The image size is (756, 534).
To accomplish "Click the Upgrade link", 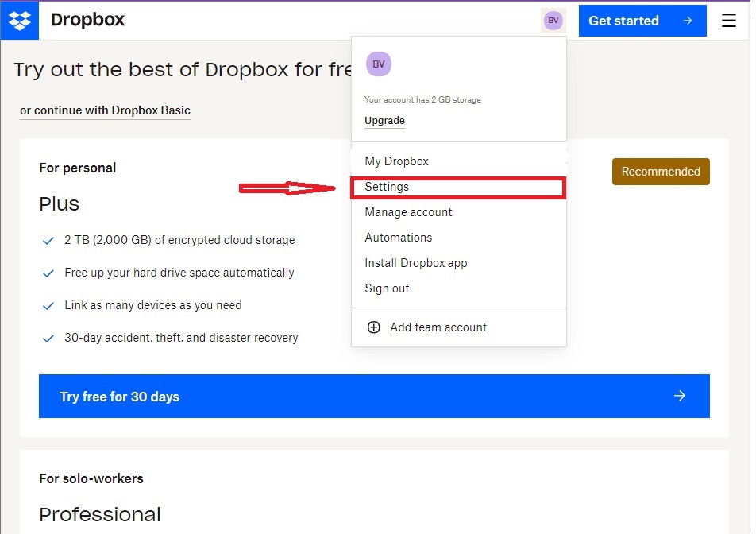I will point(384,121).
